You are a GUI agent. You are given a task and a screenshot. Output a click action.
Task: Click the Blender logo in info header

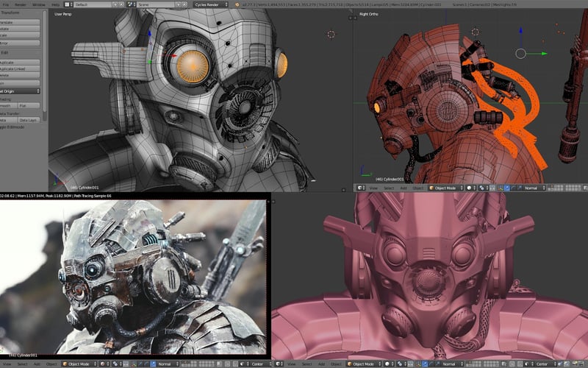pyautogui.click(x=237, y=4)
